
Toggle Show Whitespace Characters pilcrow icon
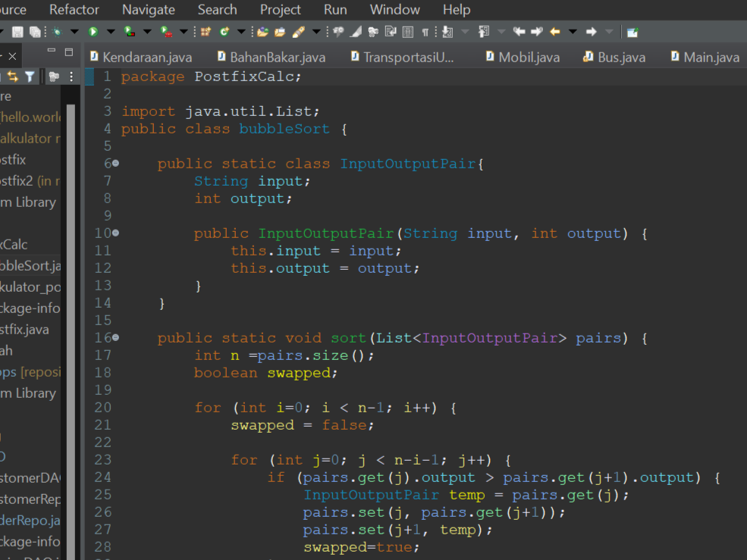(x=425, y=32)
